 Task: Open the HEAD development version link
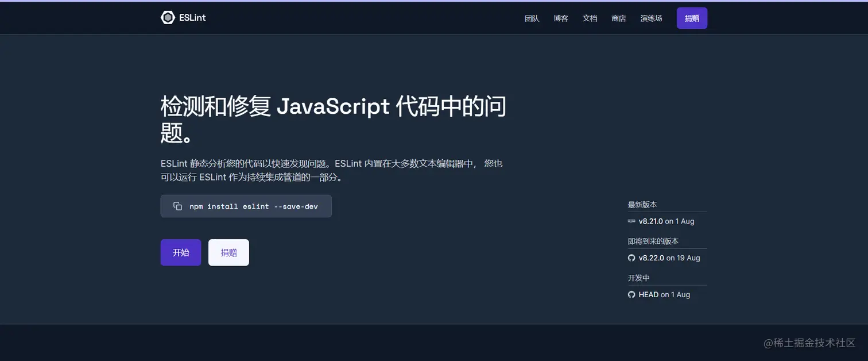click(x=649, y=295)
